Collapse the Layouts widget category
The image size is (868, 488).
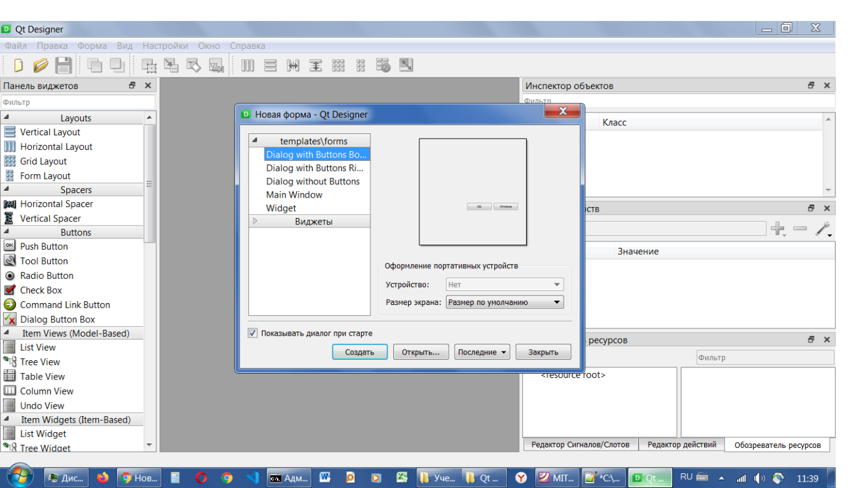pos(6,118)
